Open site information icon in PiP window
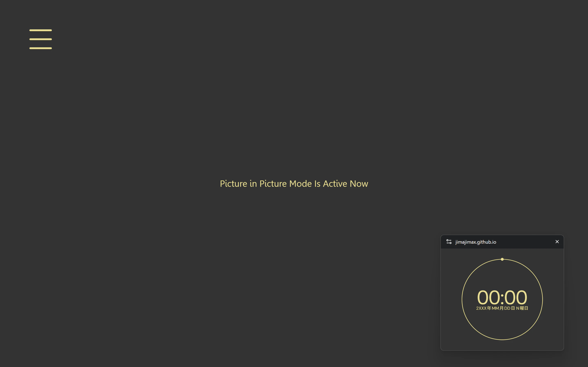 pos(449,242)
